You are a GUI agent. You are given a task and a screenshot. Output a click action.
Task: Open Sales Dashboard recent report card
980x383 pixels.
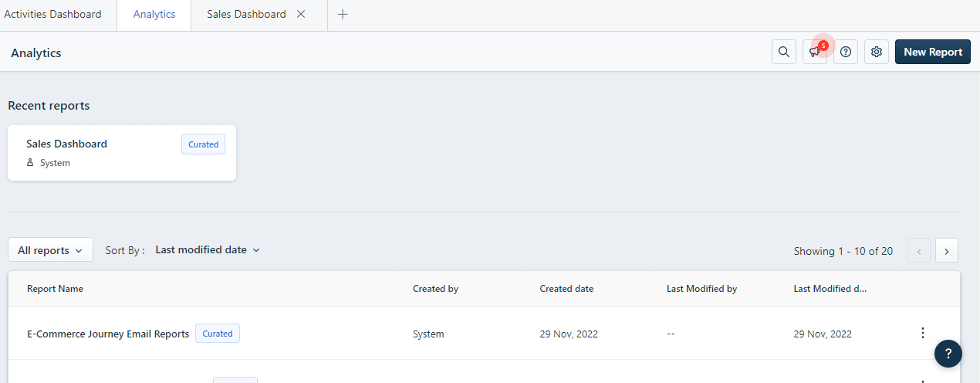[x=122, y=153]
